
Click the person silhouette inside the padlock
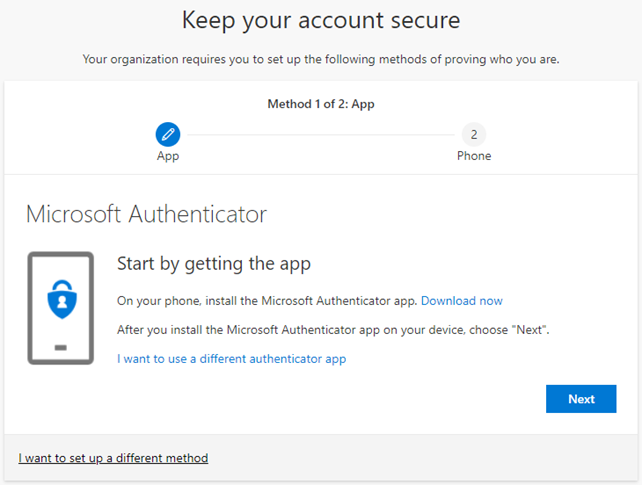pos(60,302)
